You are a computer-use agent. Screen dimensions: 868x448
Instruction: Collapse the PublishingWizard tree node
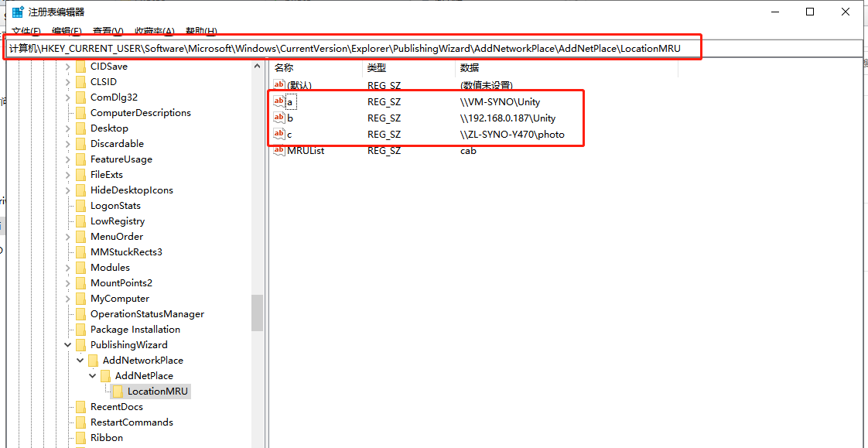68,345
